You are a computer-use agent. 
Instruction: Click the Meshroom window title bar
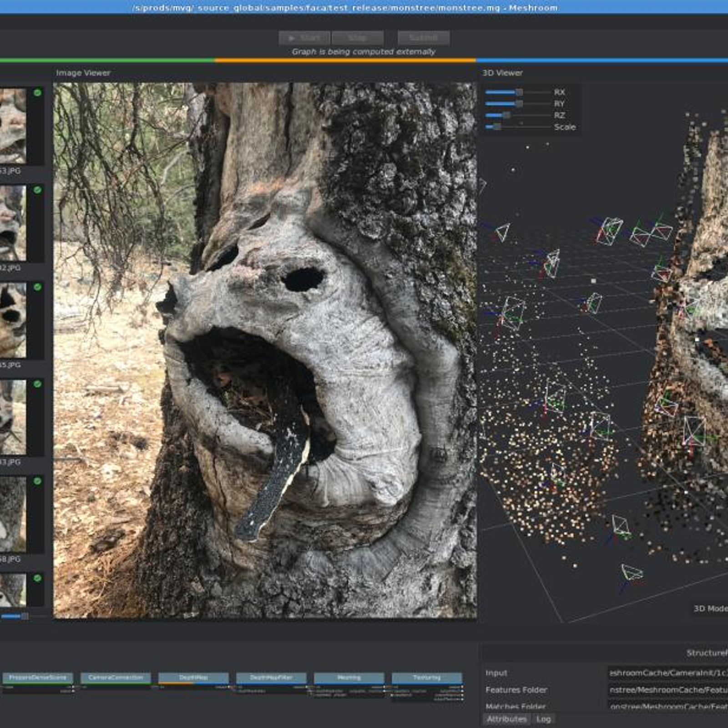pyautogui.click(x=364, y=7)
